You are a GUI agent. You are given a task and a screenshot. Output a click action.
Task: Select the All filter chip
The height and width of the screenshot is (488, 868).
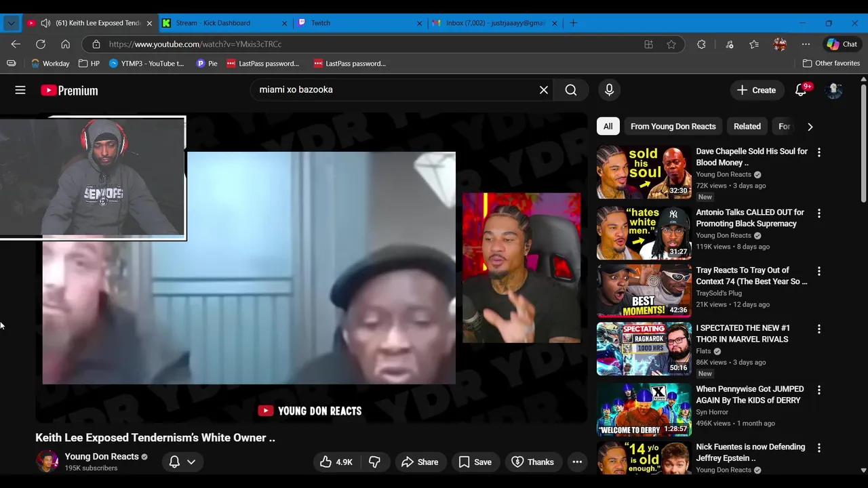608,126
